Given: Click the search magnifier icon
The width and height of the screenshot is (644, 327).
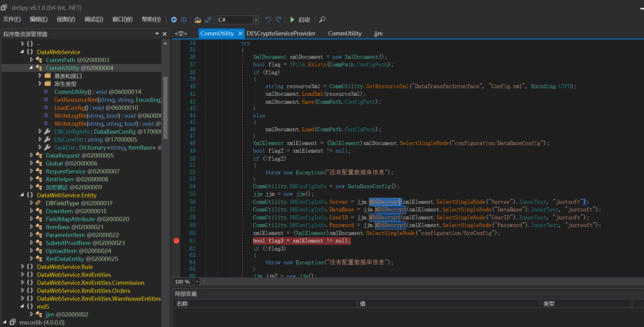Looking at the screenshot, I should click(x=322, y=20).
